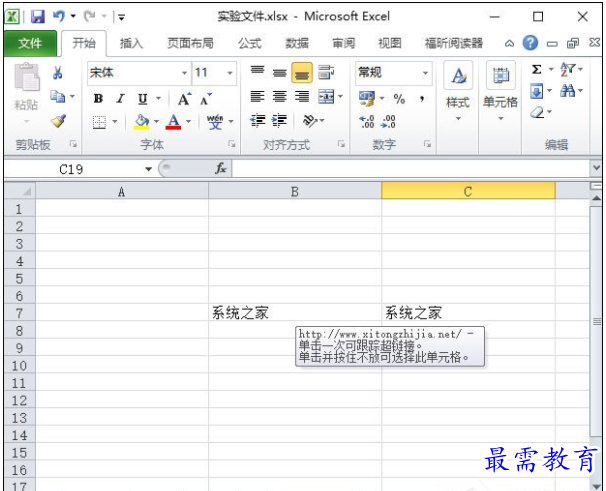Open the 字体 dialog launcher
This screenshot has height=491, width=606.
tap(232, 144)
